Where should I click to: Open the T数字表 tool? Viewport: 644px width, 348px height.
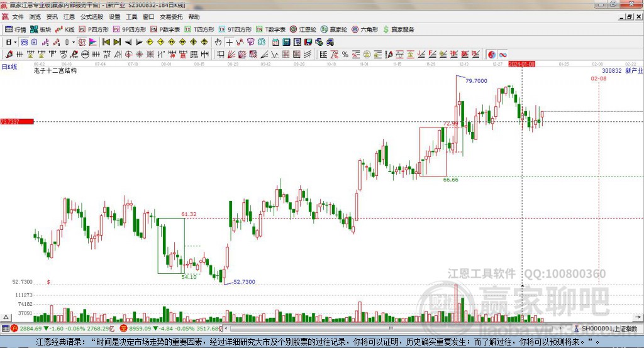pos(270,29)
